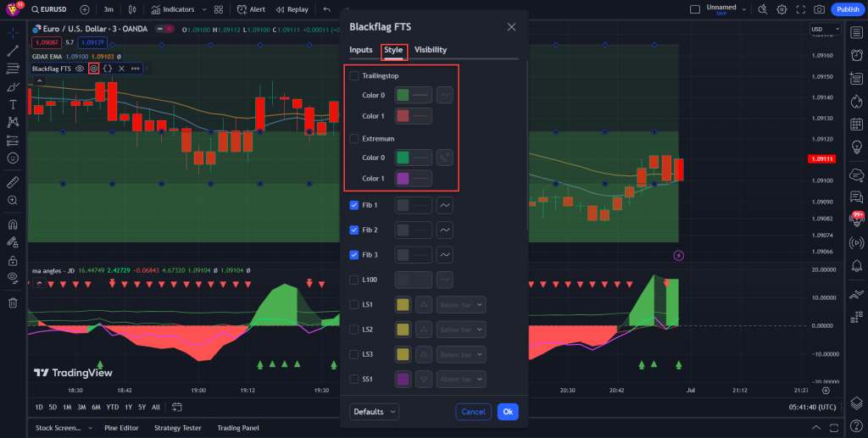This screenshot has width=868, height=438.
Task: Open the Pine Editor tab
Action: [x=122, y=428]
